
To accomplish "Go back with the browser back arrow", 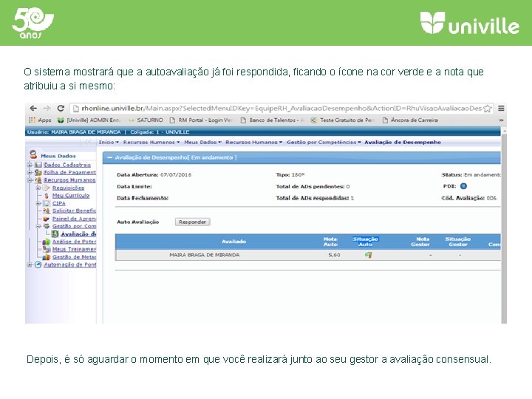I will tap(33, 108).
